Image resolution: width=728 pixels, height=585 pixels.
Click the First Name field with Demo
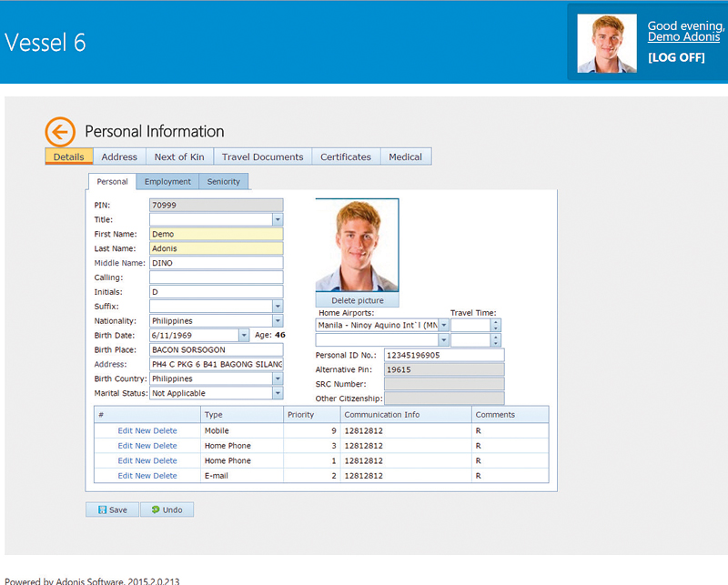click(x=217, y=234)
